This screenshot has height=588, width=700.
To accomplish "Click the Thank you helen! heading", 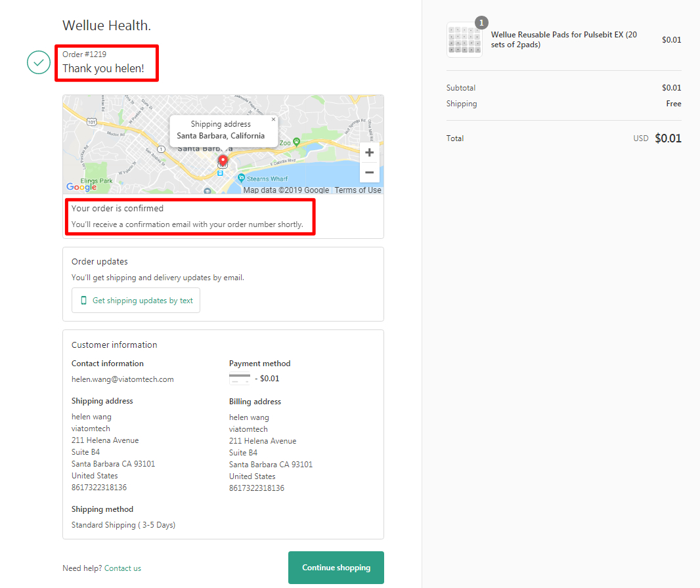I will (x=103, y=68).
